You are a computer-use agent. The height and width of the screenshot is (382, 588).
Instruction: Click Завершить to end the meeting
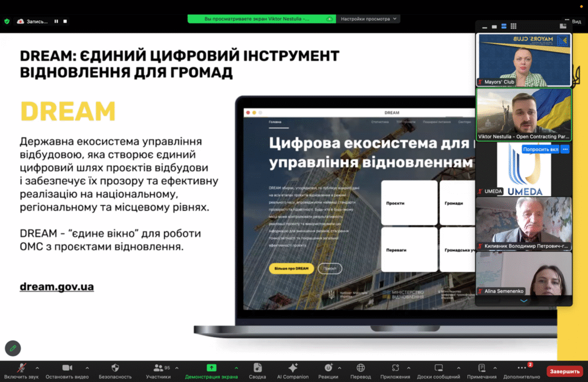coord(564,371)
